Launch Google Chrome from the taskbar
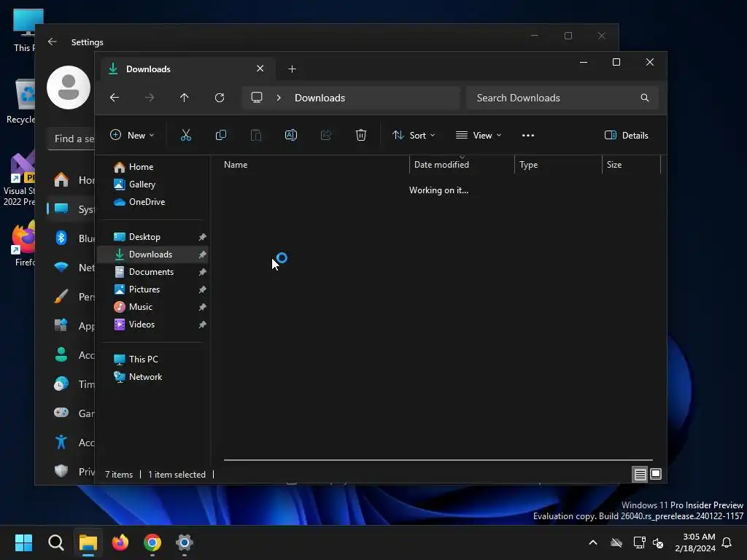The width and height of the screenshot is (747, 560). 152,542
